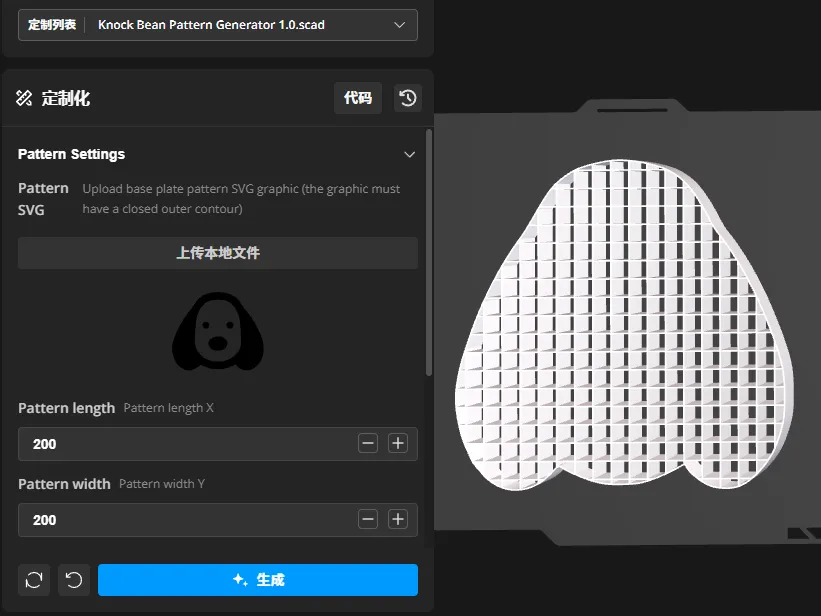Select the dog SVG preview thumbnail
Screen dimensions: 821x616
point(218,331)
